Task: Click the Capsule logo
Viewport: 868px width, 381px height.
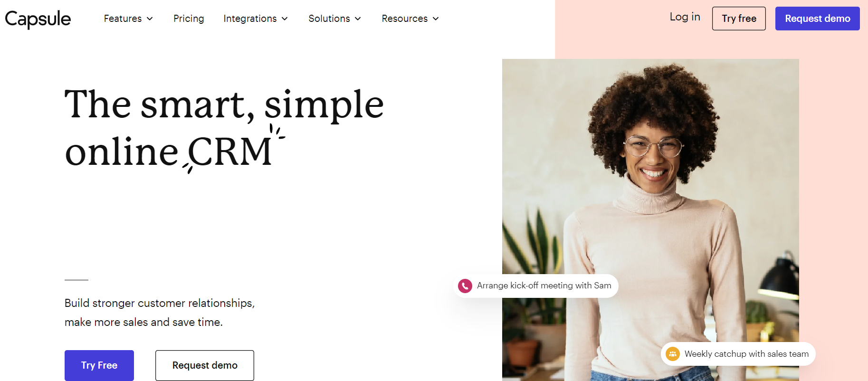Action: pos(38,19)
